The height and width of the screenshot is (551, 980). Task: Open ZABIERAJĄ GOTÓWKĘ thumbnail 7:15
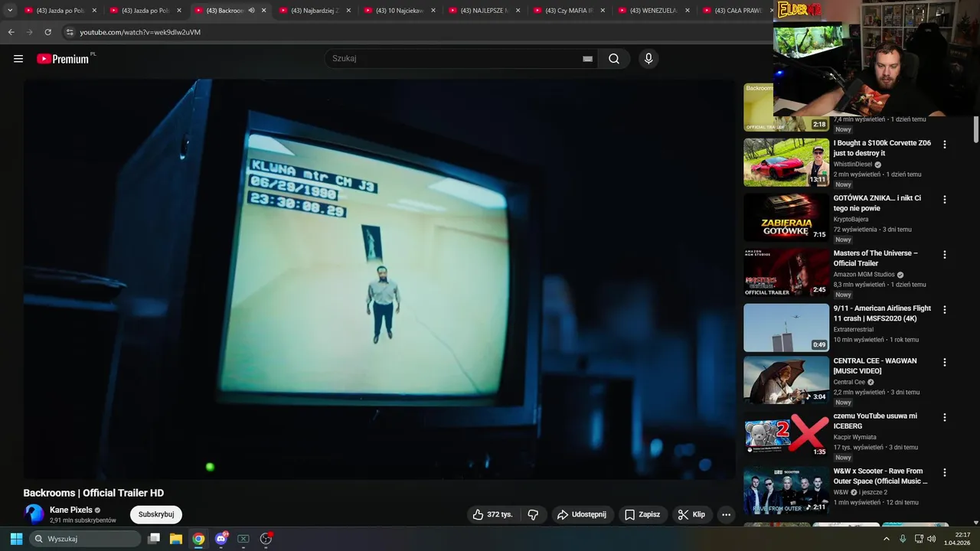pyautogui.click(x=786, y=217)
